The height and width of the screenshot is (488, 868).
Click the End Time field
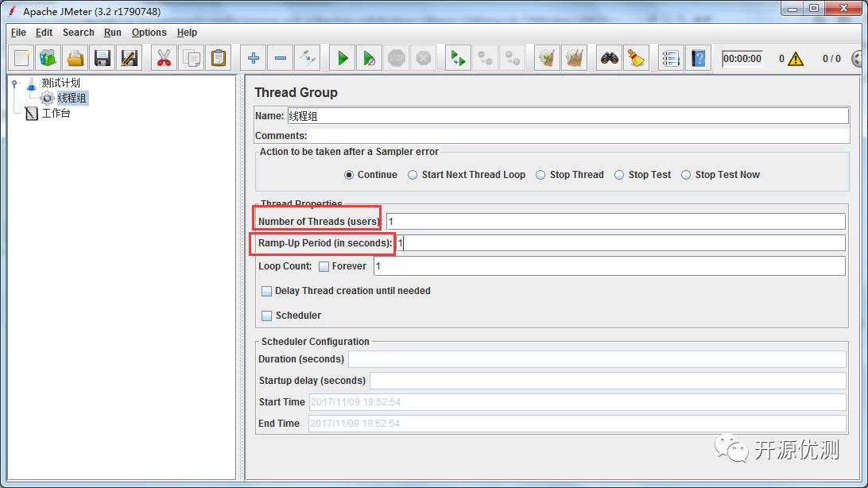[577, 424]
